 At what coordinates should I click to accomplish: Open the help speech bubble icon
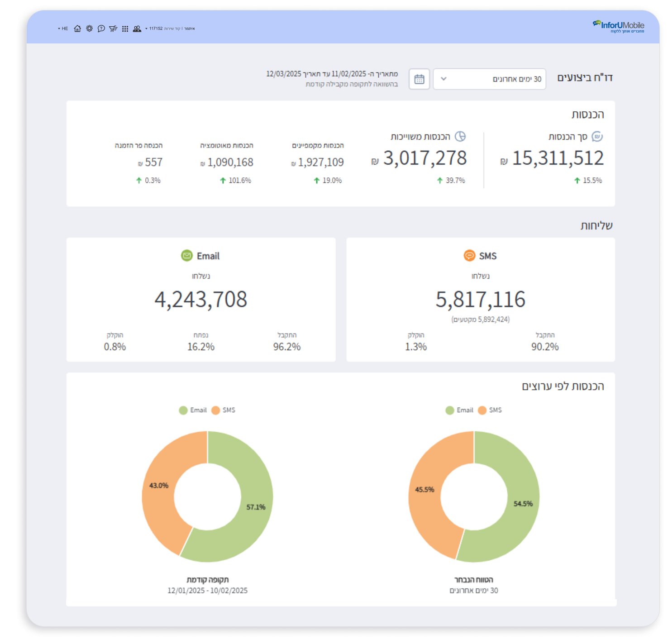coord(101,29)
